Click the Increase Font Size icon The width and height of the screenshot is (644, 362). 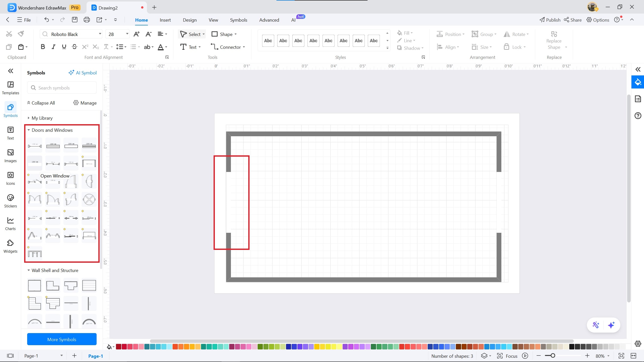click(137, 34)
